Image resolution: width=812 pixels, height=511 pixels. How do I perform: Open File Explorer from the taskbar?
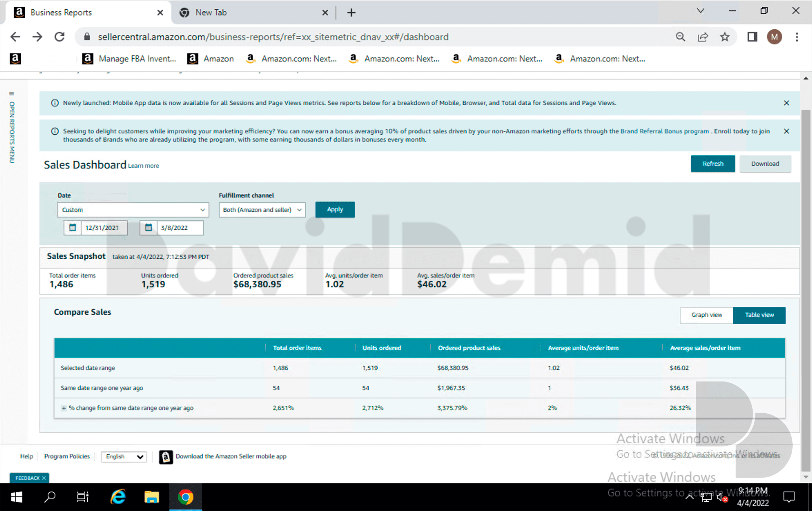(x=152, y=497)
